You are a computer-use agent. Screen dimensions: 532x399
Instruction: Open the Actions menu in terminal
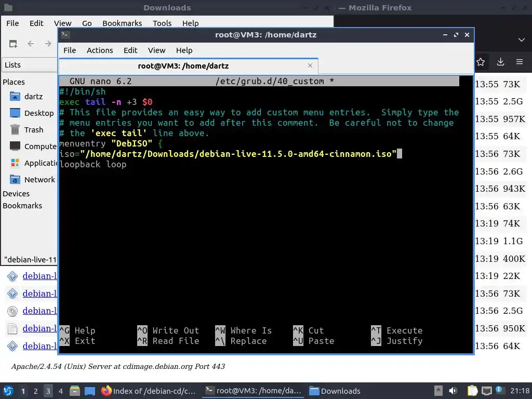[x=100, y=50]
